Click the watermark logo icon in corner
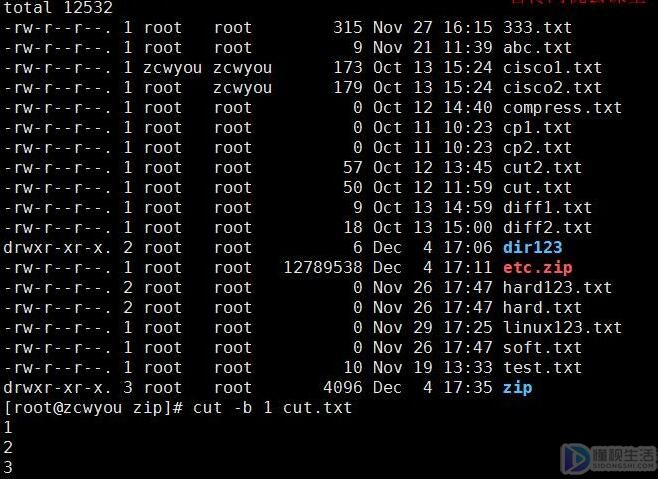The width and height of the screenshot is (658, 479). (575, 459)
